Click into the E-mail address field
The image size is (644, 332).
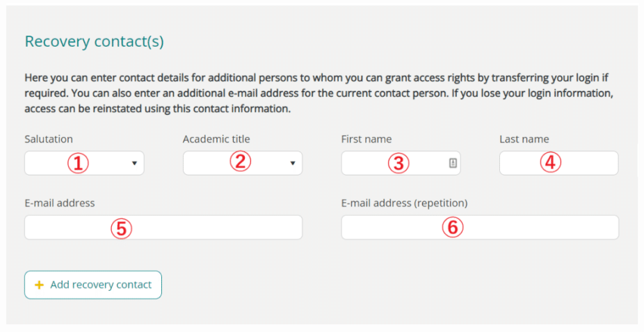pos(163,227)
